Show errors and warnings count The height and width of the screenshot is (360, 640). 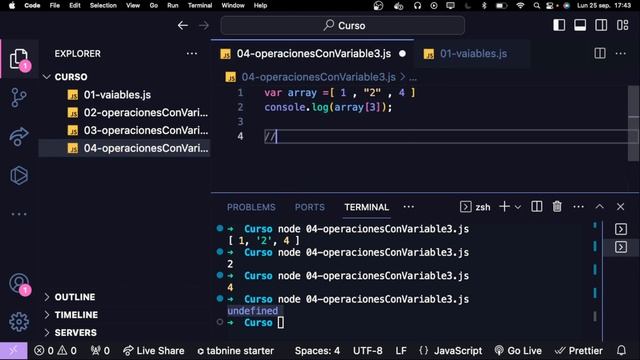pos(55,351)
